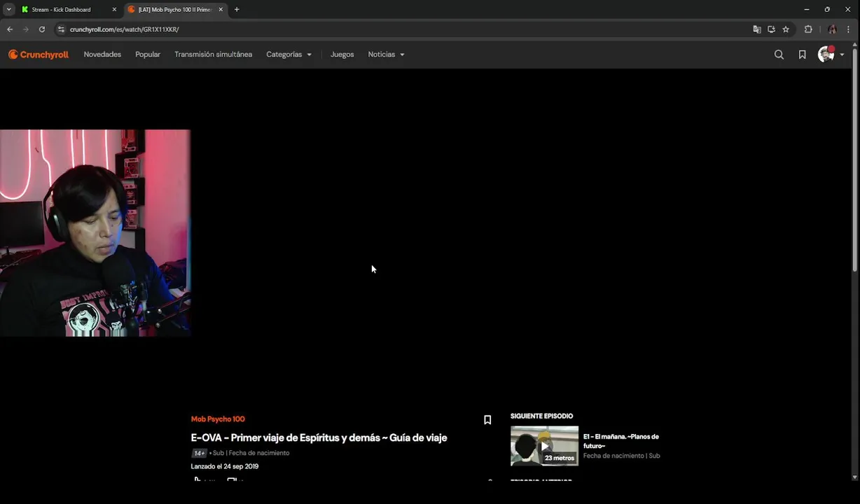Open the Mob Psycho 100 series link
The width and height of the screenshot is (860, 504).
[218, 419]
